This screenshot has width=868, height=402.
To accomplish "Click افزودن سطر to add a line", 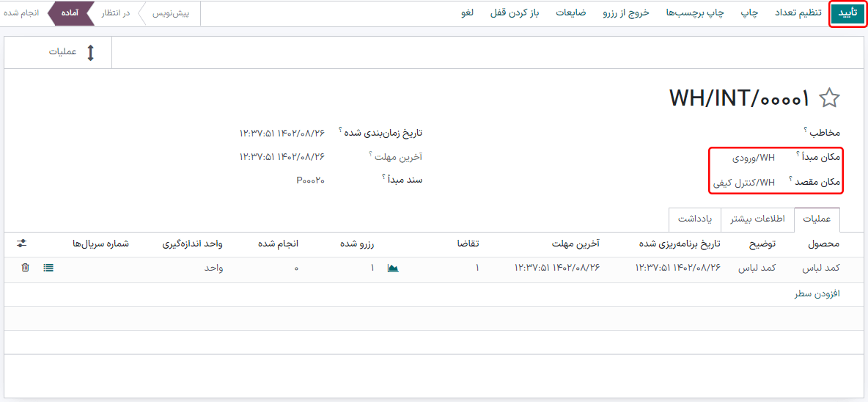I will [x=817, y=294].
